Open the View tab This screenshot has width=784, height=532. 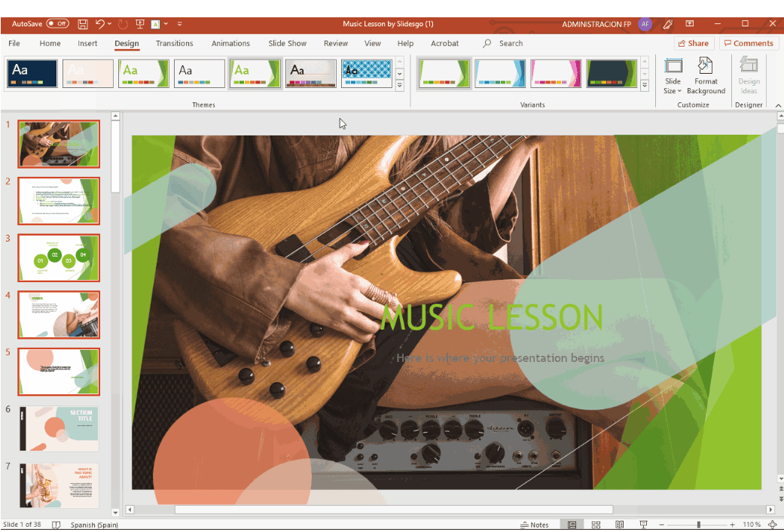pyautogui.click(x=373, y=44)
